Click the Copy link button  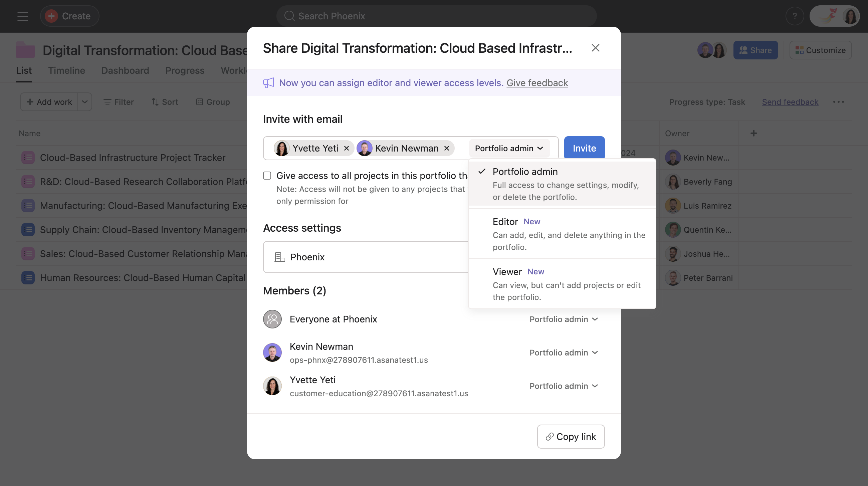coord(571,436)
